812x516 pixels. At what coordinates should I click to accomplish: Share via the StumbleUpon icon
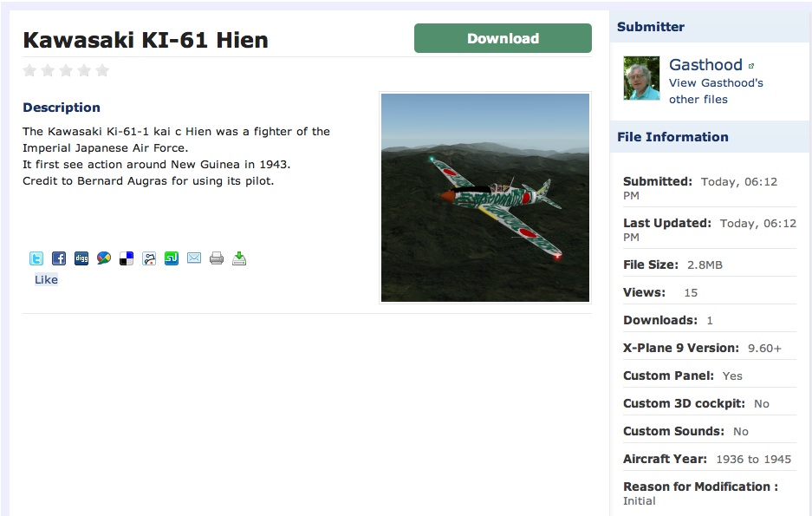pos(172,258)
